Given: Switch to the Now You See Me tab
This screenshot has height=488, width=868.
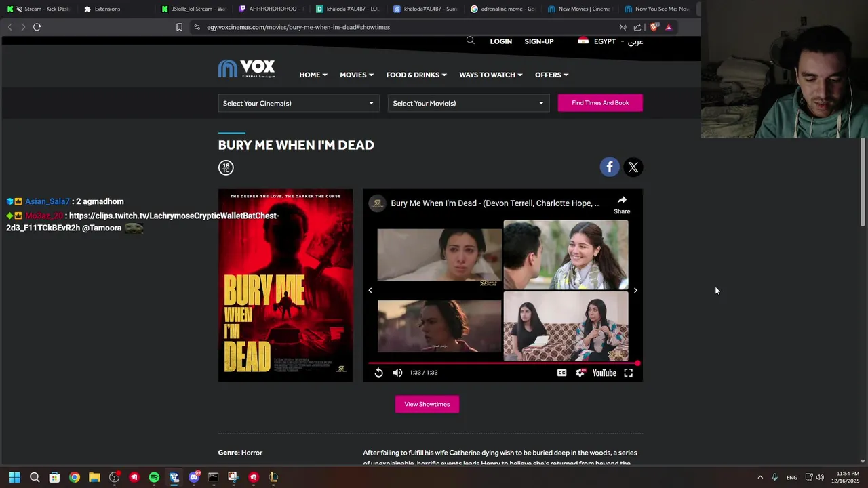Looking at the screenshot, I should [658, 9].
